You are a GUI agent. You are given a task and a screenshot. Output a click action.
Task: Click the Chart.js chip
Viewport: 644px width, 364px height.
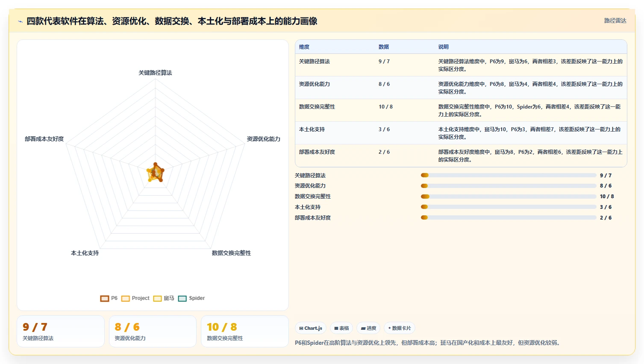(x=311, y=328)
